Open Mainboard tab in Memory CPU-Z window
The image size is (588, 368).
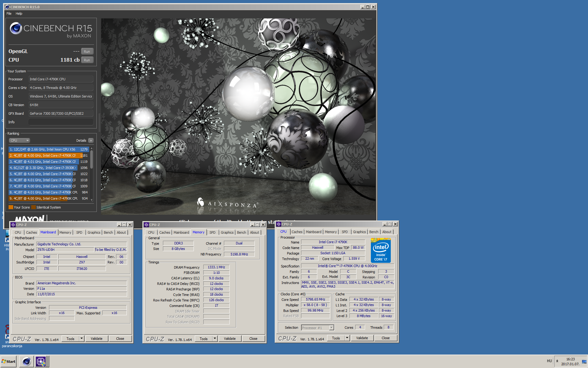point(181,232)
